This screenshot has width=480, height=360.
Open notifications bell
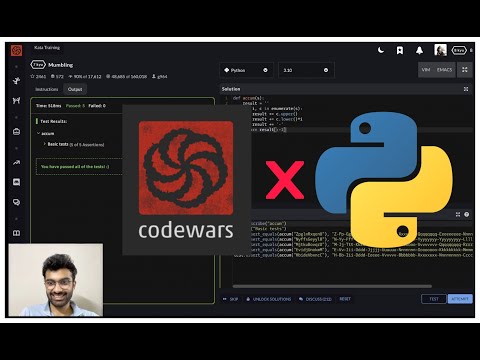point(419,50)
